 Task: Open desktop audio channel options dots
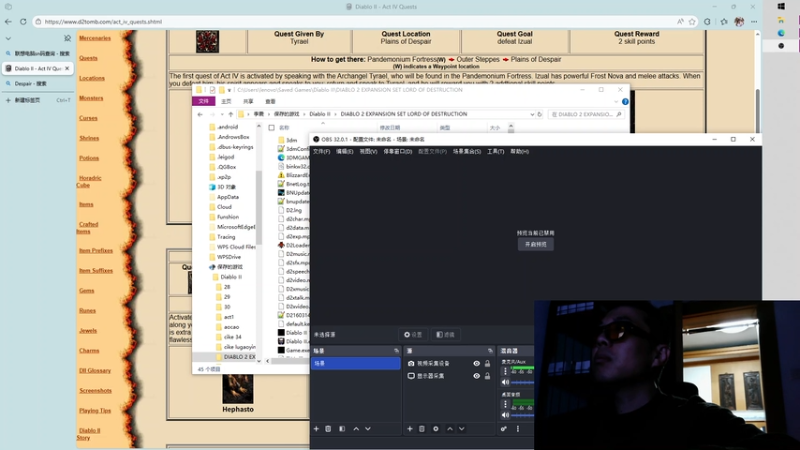[x=506, y=404]
